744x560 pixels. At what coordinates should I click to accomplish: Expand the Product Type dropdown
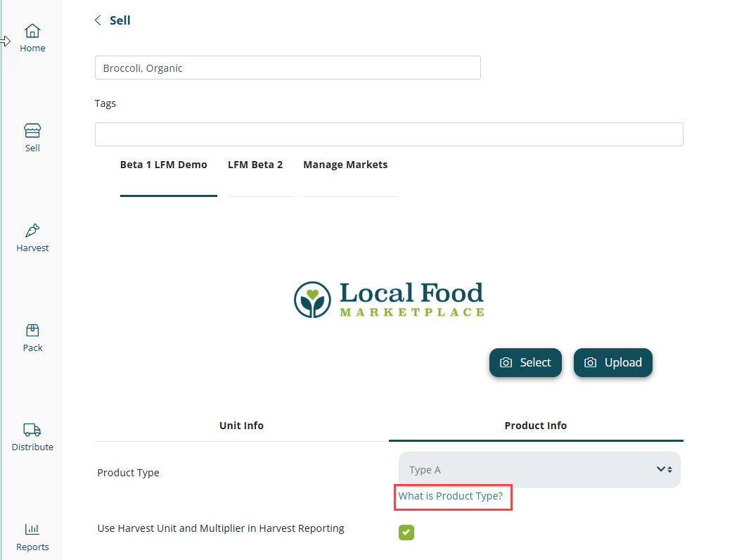coord(539,470)
